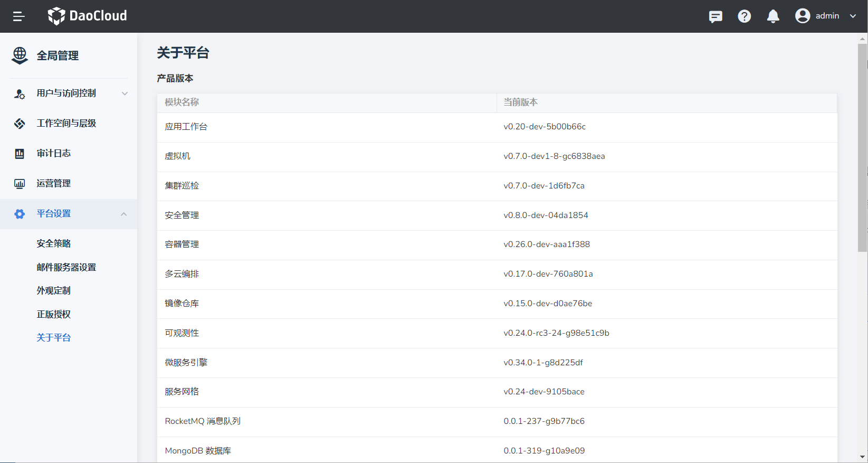Click the page vertical scrollbar thumb

tap(863, 148)
